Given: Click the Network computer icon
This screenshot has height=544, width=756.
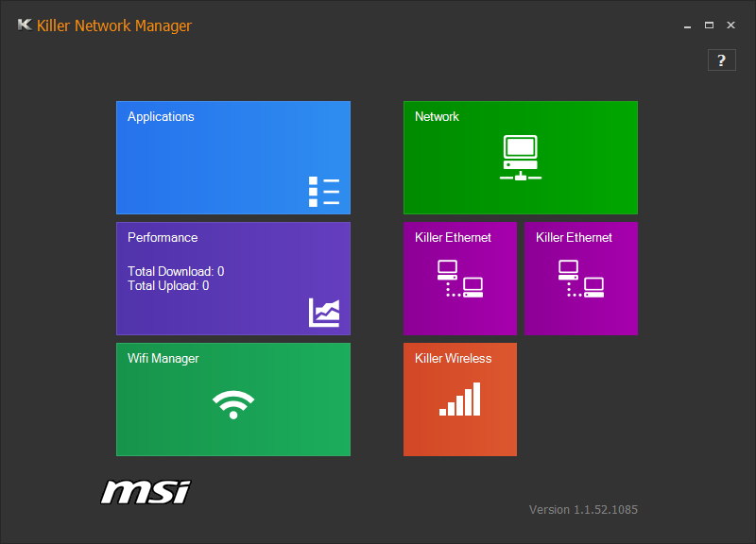Looking at the screenshot, I should (x=521, y=158).
